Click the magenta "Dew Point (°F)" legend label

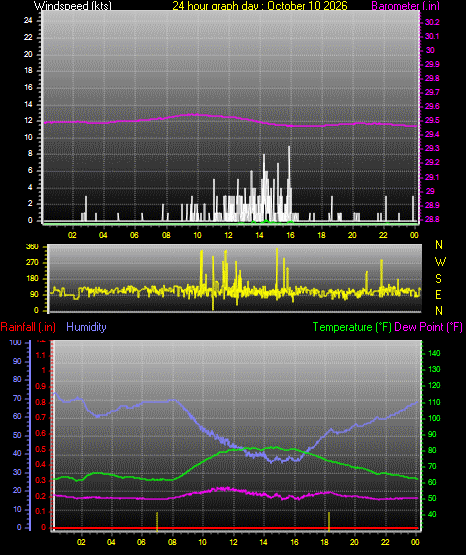[x=428, y=327]
